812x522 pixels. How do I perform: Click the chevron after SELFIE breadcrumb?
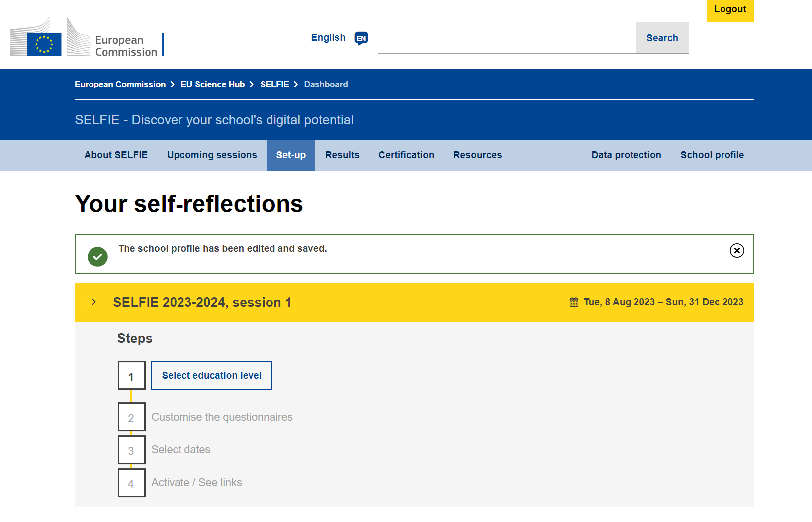coord(296,85)
